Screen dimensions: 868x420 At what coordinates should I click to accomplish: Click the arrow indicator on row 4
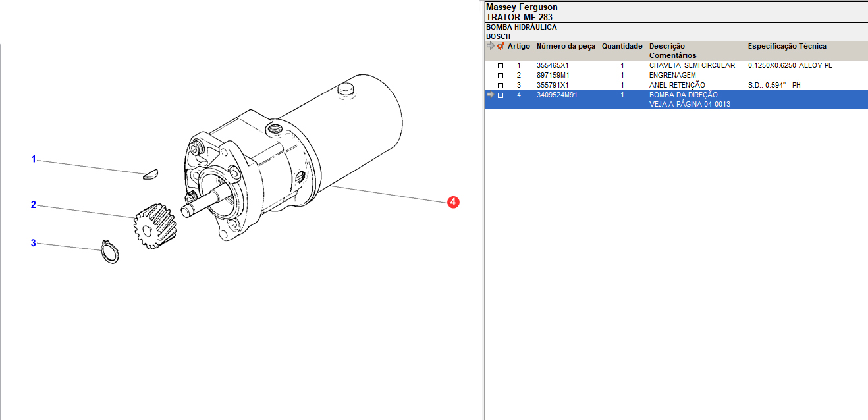pyautogui.click(x=490, y=95)
